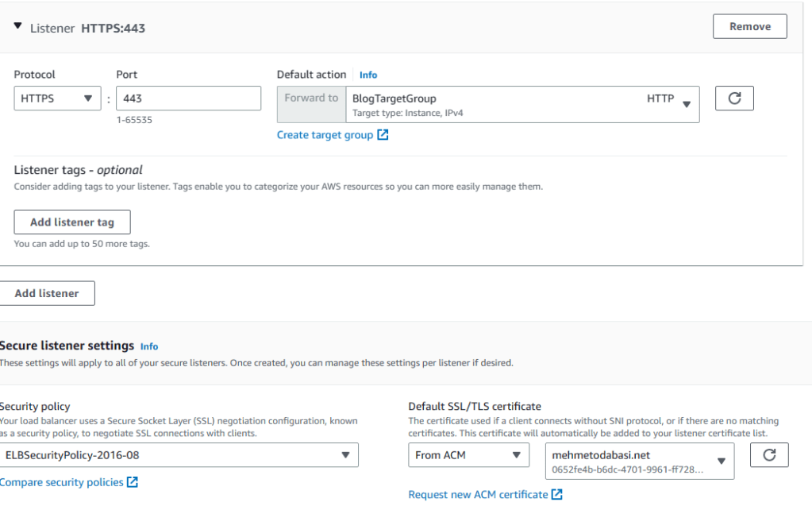Image resolution: width=812 pixels, height=506 pixels.
Task: Refresh the SSL/TLS certificate list icon
Action: 769,455
